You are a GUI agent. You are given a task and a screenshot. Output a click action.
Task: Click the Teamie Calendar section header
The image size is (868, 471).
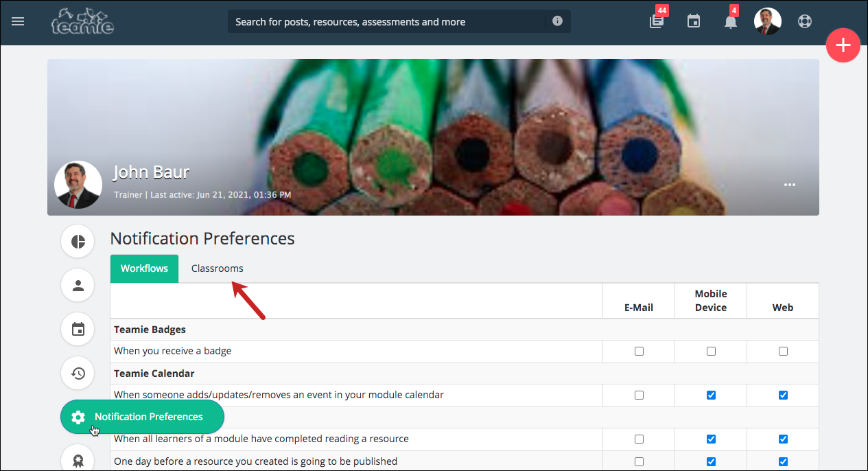click(154, 374)
